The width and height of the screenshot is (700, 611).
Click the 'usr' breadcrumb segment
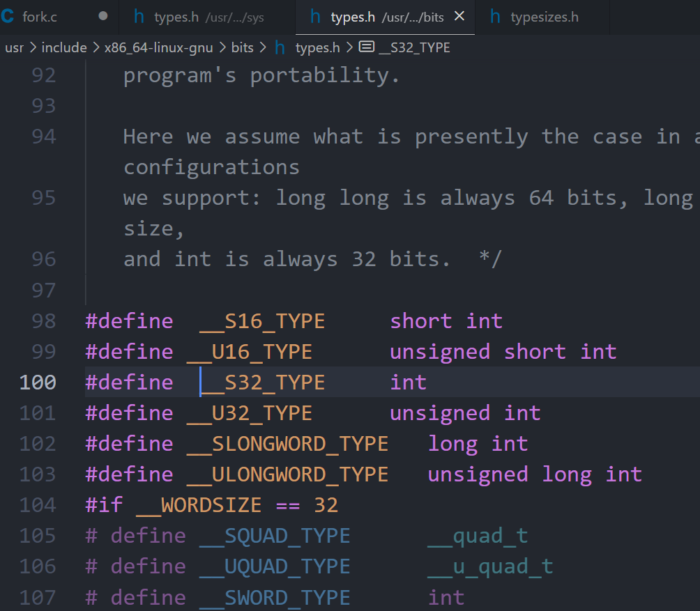(14, 47)
